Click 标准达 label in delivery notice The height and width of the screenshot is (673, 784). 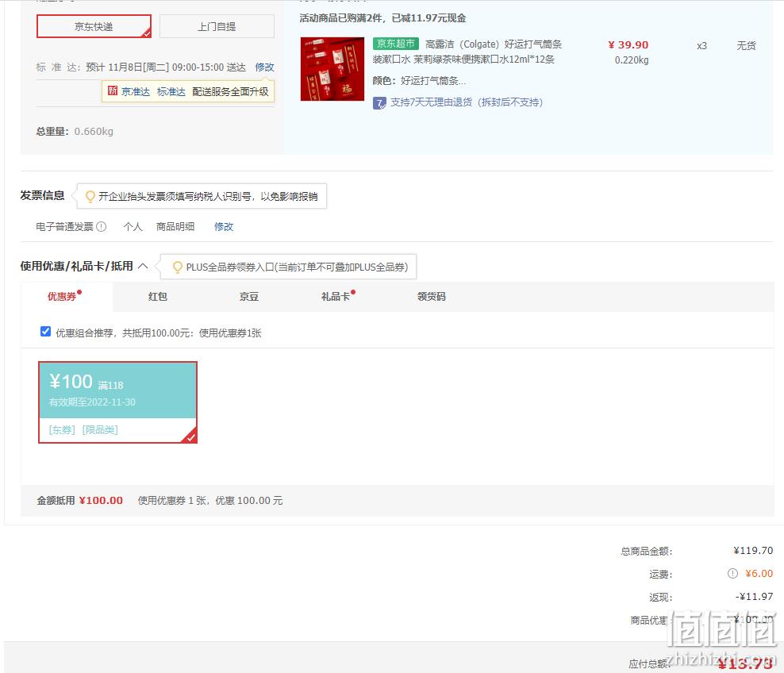click(171, 91)
